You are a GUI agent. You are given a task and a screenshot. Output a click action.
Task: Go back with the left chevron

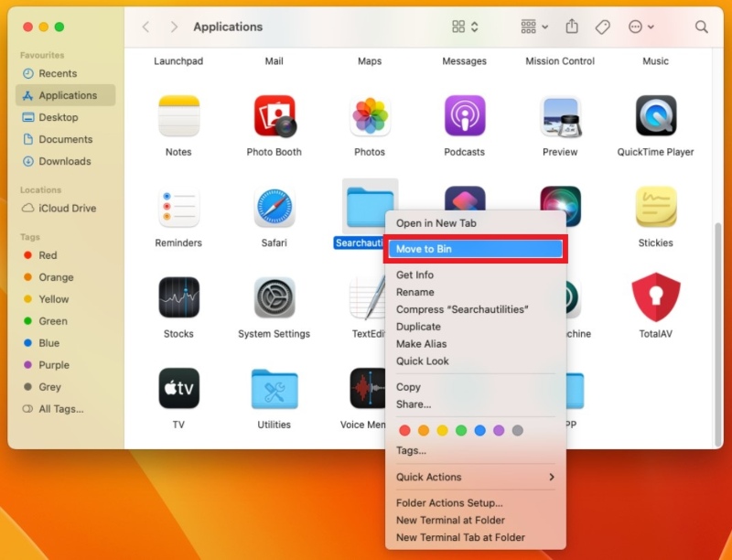[x=146, y=27]
